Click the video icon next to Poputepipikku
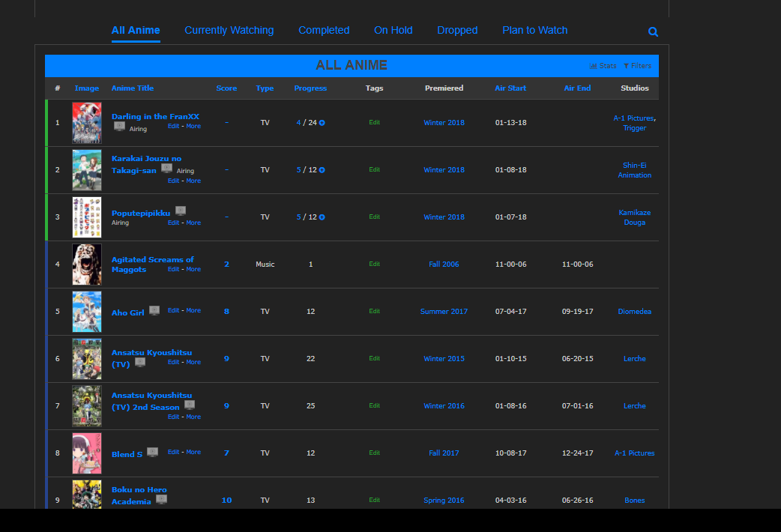The width and height of the screenshot is (781, 532). pyautogui.click(x=181, y=211)
